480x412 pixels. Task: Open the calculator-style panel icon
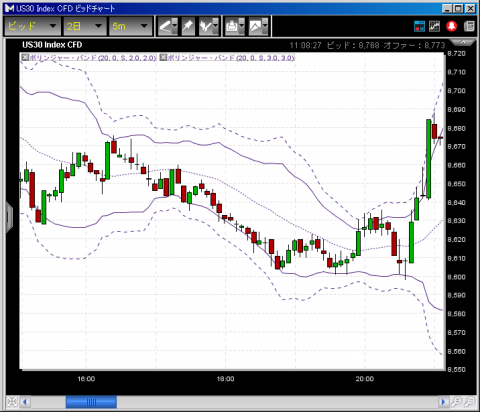[469, 26]
